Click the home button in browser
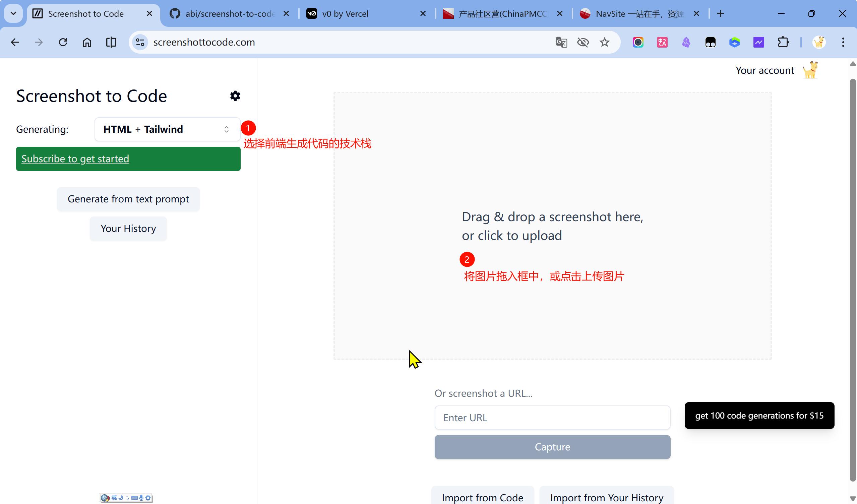857x504 pixels. 87,42
